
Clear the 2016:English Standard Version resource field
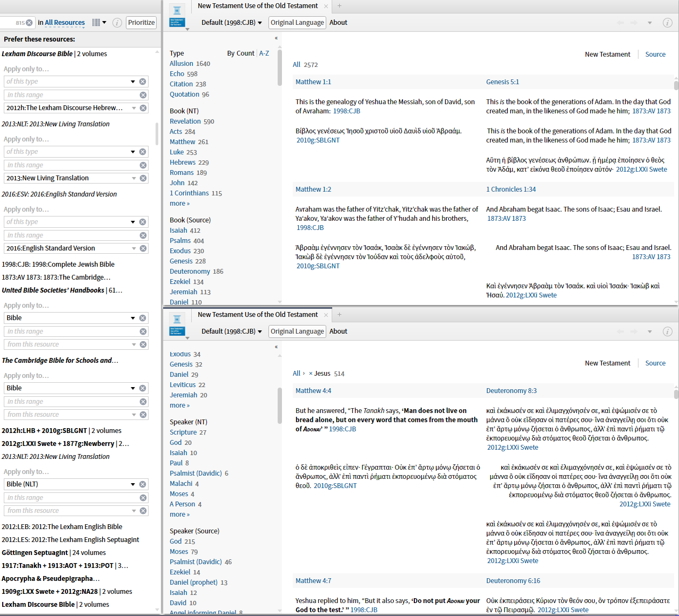point(143,248)
